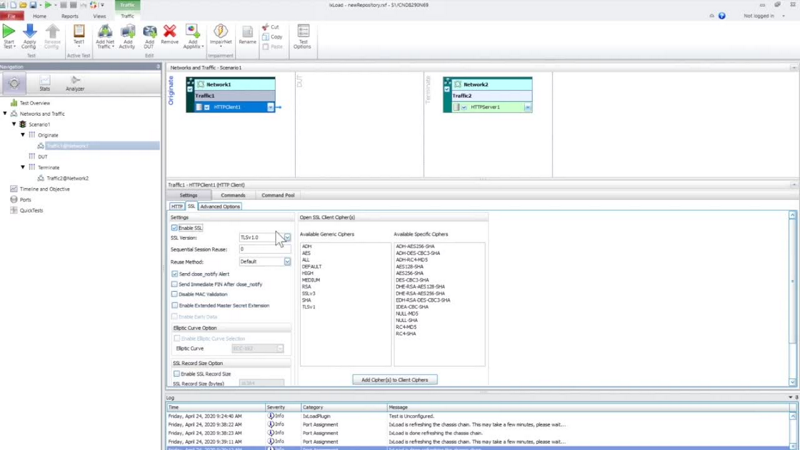Toggle the HTTPServer1 activity checkbox
The width and height of the screenshot is (800, 450).
(x=464, y=107)
